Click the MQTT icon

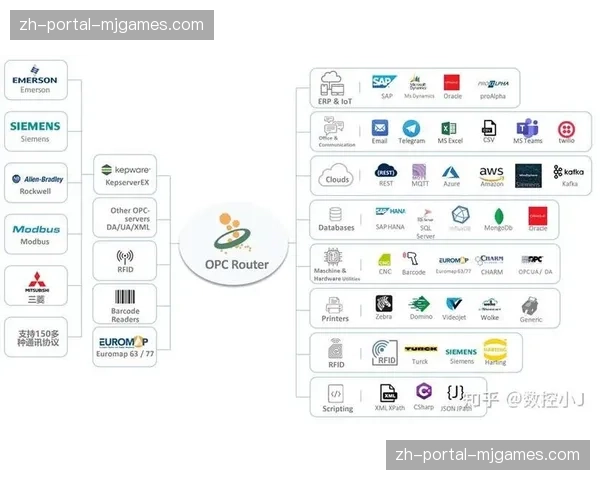click(418, 172)
